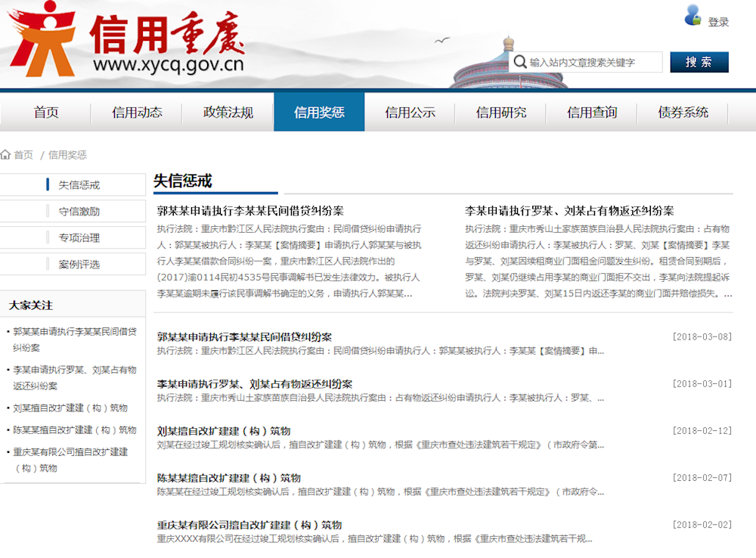Click the date [2018-03-08]

pyautogui.click(x=702, y=336)
